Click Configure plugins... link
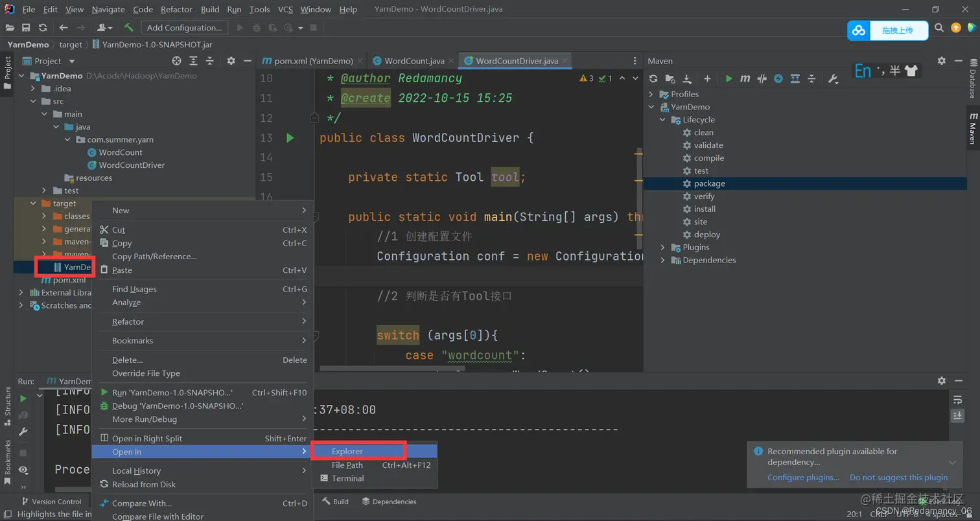 tap(803, 478)
